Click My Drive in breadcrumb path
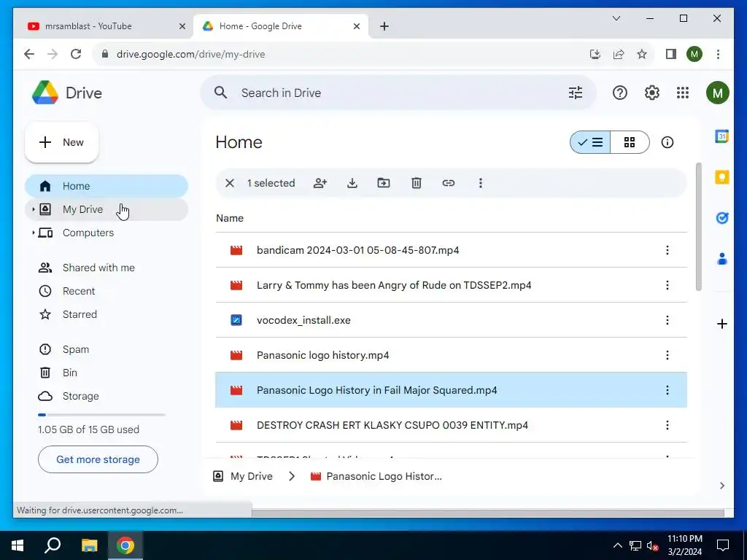 coord(244,476)
